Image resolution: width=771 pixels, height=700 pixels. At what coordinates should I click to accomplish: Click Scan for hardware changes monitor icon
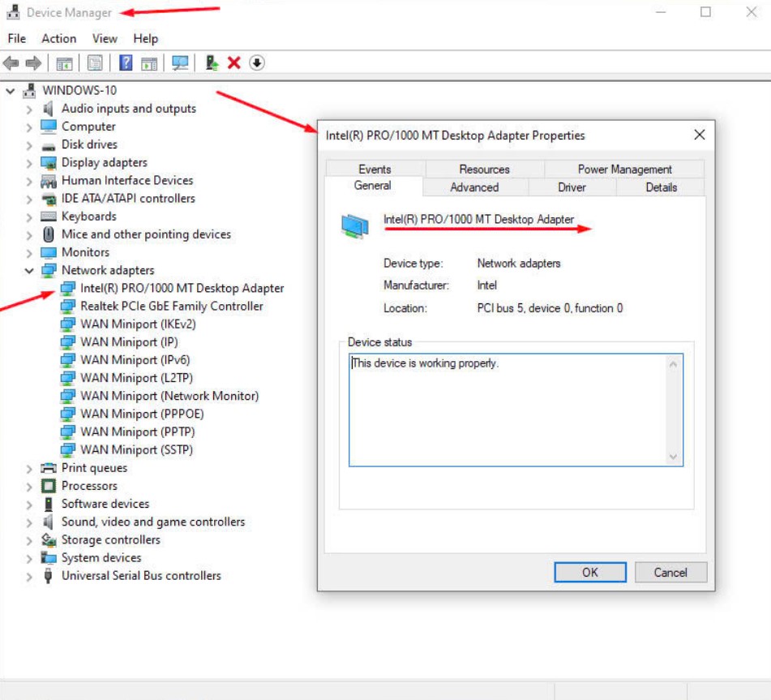tap(180, 63)
